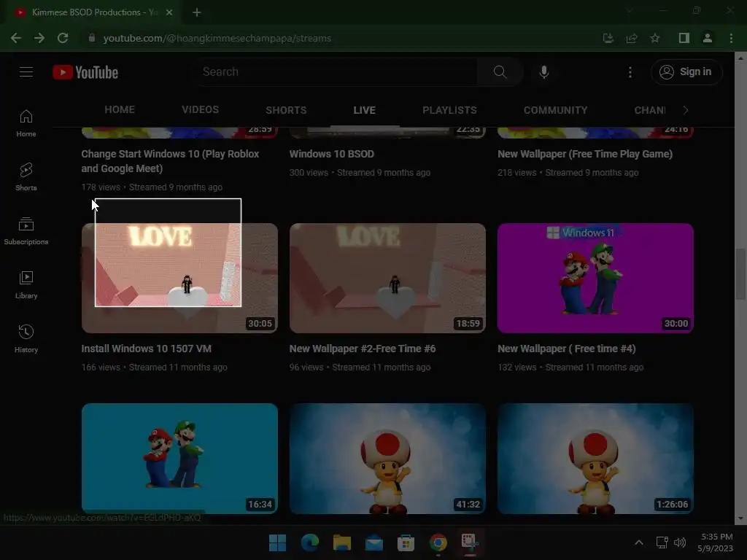Screen dimensions: 747x560
Task: Click Install Windows 10 1507 VM title
Action: [x=146, y=349]
